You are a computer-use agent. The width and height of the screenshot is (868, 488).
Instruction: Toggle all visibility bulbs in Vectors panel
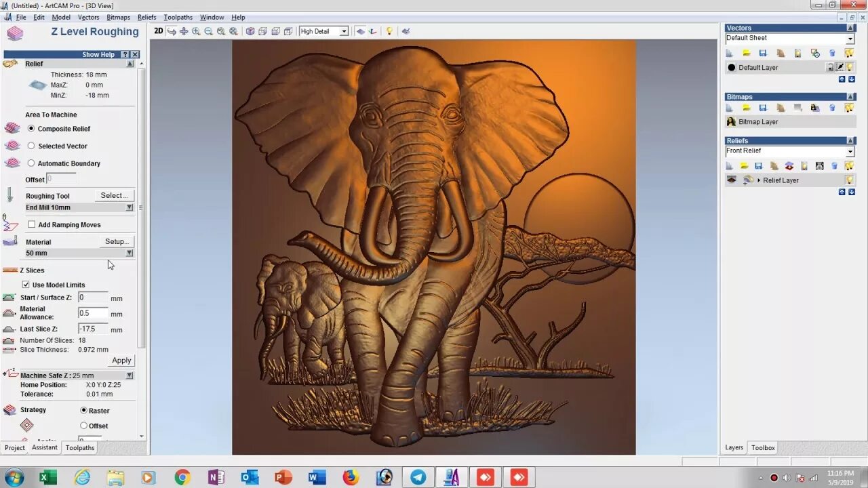tap(849, 53)
